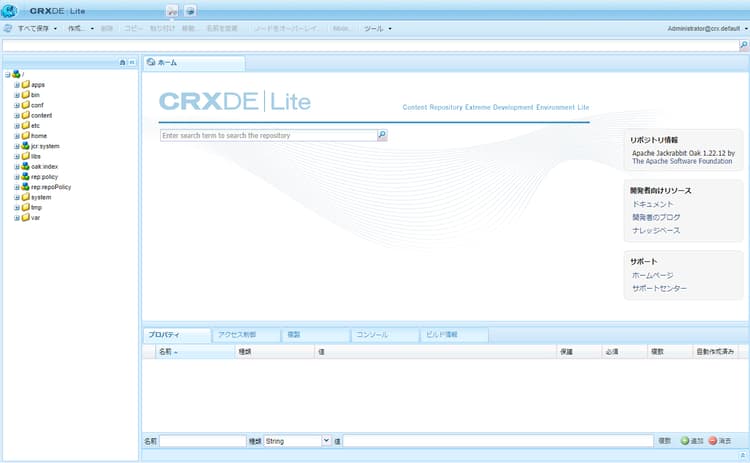This screenshot has width=750, height=463.
Task: Open the property type String dropdown
Action: tap(326, 441)
